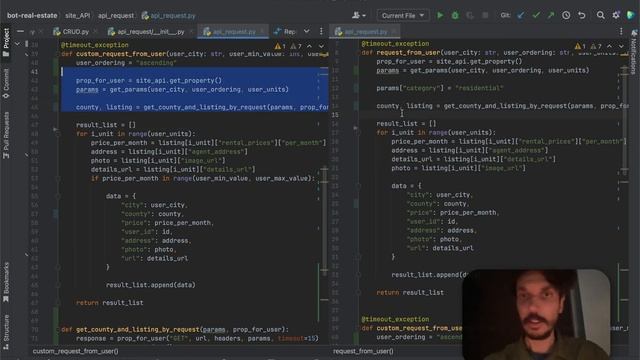Click left editor weak warning count 7
Image resolution: width=640 pixels, height=360 pixels.
[296, 46]
